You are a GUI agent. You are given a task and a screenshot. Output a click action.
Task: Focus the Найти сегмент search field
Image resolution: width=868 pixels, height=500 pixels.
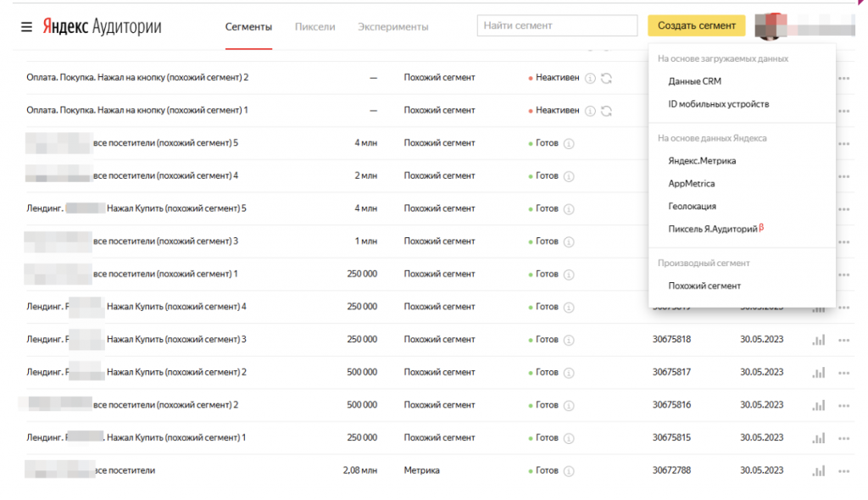(557, 25)
